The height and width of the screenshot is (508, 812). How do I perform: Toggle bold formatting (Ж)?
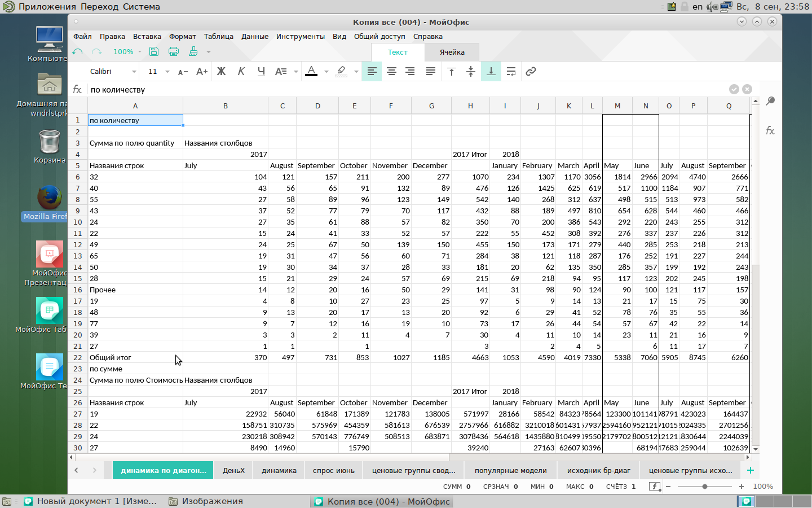tap(221, 72)
